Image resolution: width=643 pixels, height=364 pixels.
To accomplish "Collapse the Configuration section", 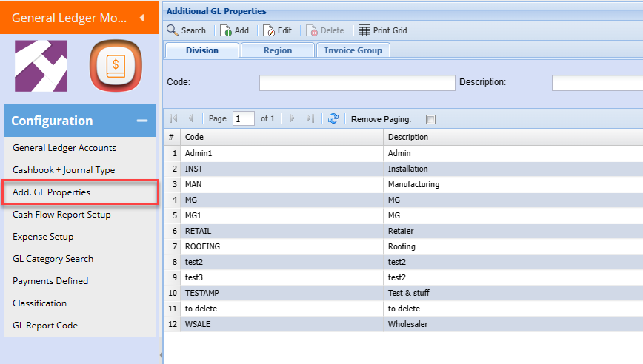I will [141, 121].
